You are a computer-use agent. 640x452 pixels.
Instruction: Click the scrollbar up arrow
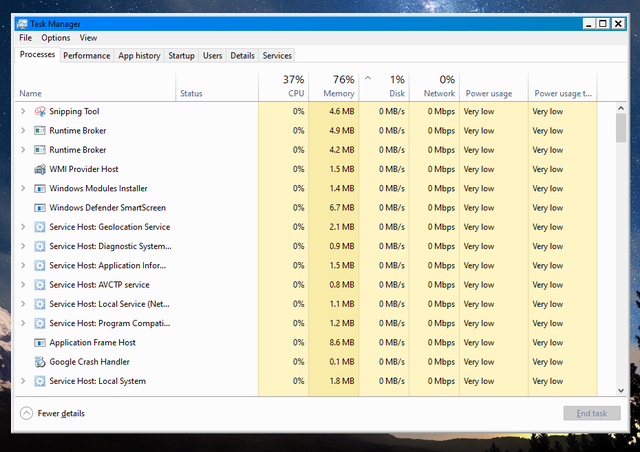(x=621, y=108)
